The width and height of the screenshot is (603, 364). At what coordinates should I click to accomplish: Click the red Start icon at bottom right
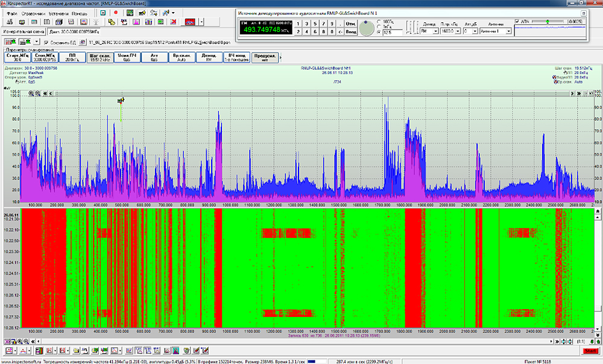[x=591, y=351]
